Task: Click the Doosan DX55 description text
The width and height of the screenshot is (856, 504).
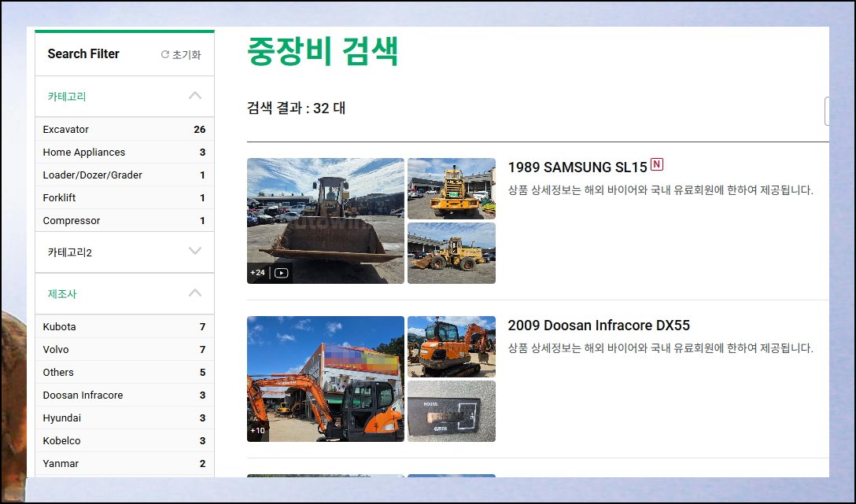Action: [x=661, y=348]
